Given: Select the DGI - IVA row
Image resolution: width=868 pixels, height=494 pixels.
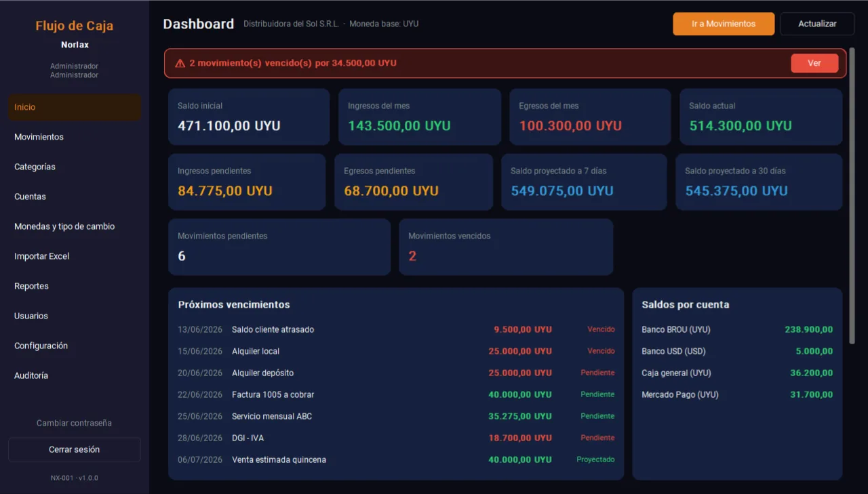Looking at the screenshot, I should click(x=396, y=438).
